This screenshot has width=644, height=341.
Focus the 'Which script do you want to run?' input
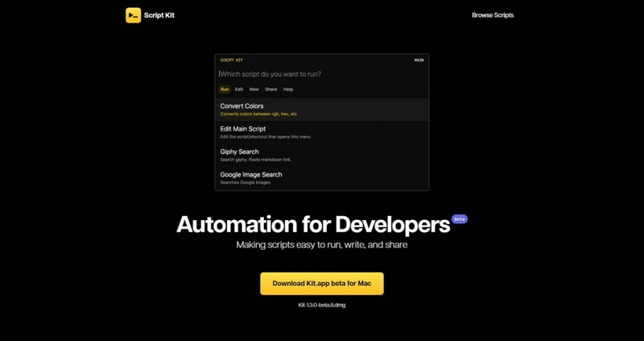(x=321, y=74)
